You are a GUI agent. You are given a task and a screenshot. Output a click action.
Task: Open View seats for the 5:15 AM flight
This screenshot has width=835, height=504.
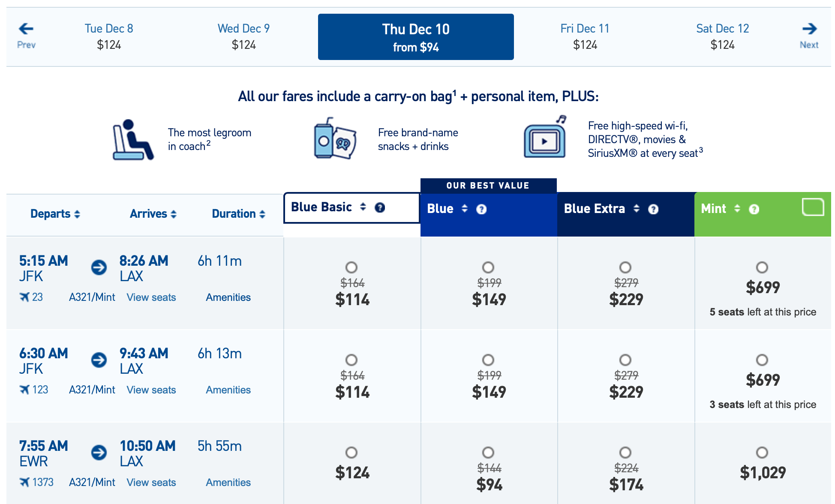(x=151, y=297)
